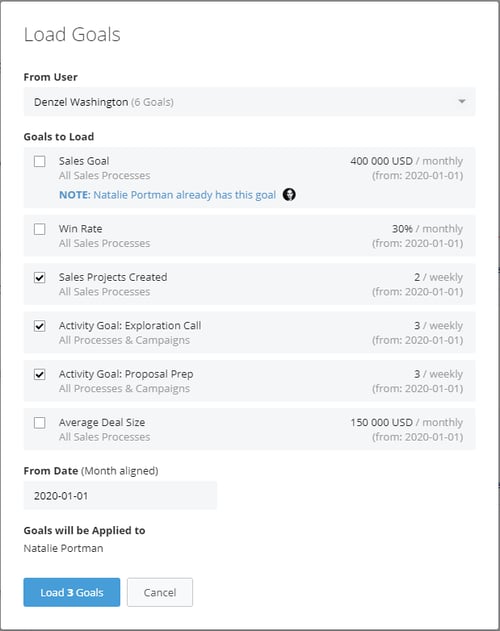Open the From User dropdown arrow
Screen dimensions: 500x631
coord(462,101)
